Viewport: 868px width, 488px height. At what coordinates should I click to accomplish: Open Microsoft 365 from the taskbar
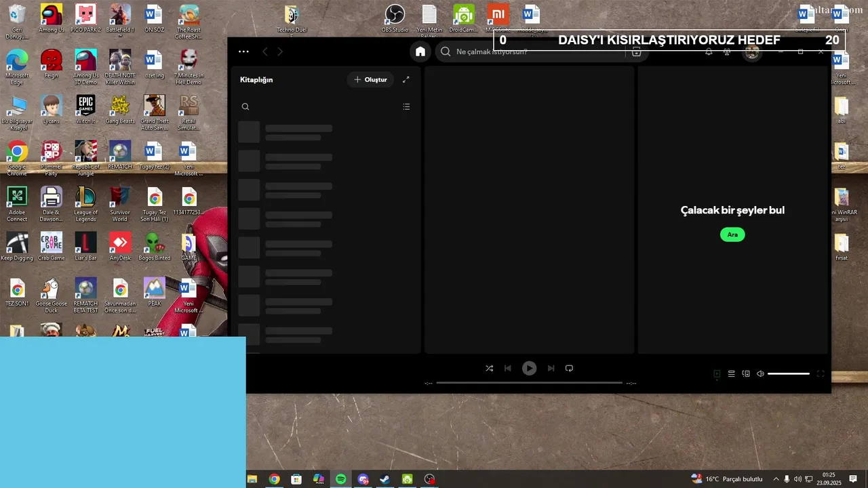pos(319,479)
